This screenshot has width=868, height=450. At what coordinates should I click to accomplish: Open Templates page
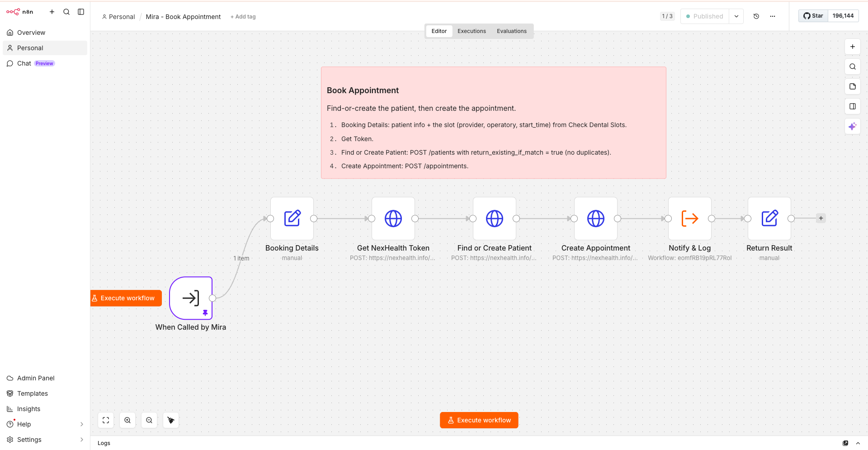(x=45, y=393)
